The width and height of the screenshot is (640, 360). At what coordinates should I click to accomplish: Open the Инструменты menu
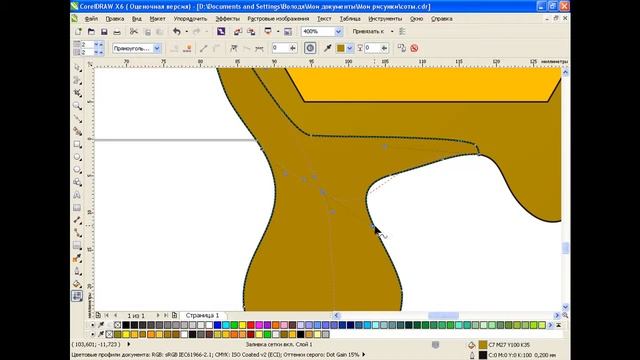385,19
